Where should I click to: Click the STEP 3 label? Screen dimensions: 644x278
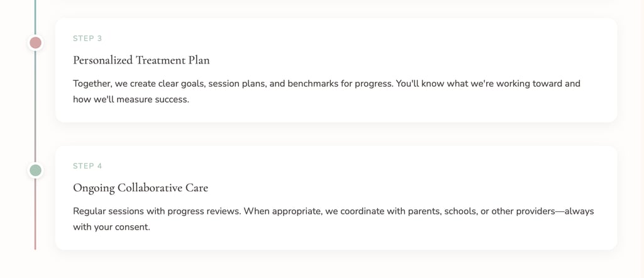[x=87, y=38]
